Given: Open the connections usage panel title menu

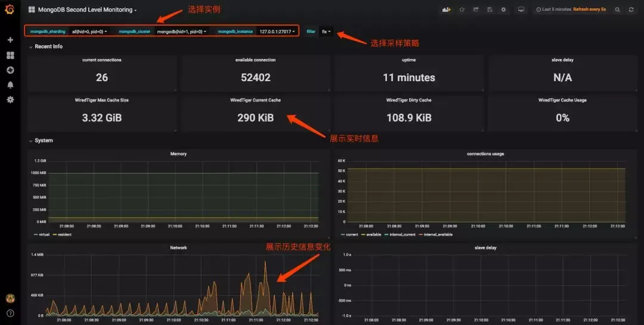Looking at the screenshot, I should pos(485,154).
